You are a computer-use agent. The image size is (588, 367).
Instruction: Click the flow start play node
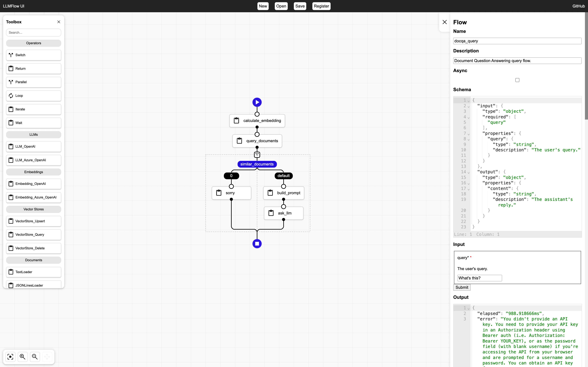(257, 102)
